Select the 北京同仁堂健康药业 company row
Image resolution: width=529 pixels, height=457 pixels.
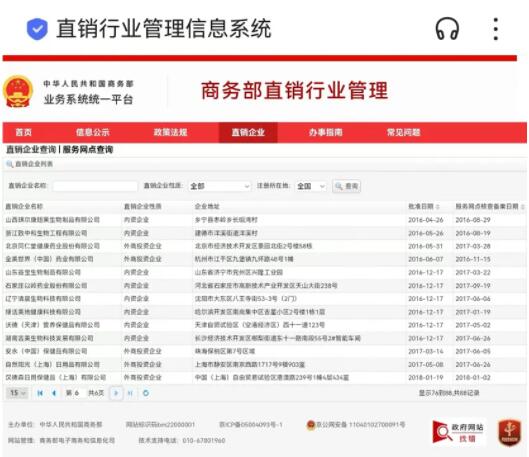point(264,246)
